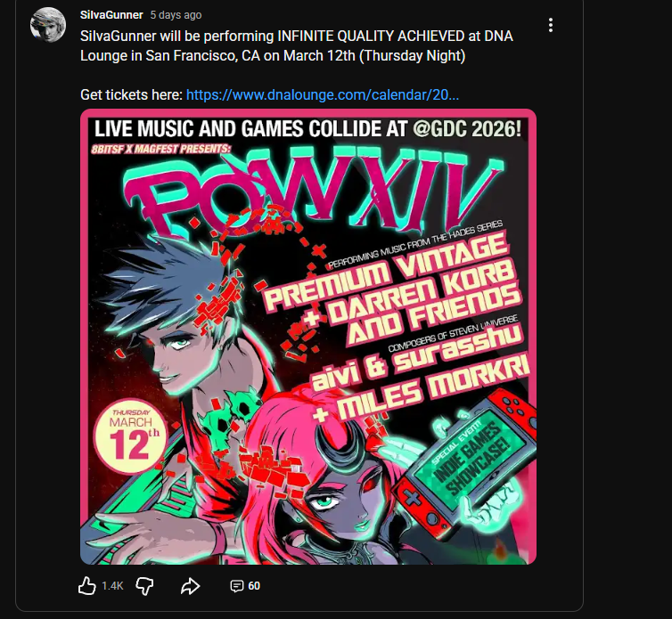Open comments via the speech bubble icon
This screenshot has height=619, width=672.
[236, 586]
